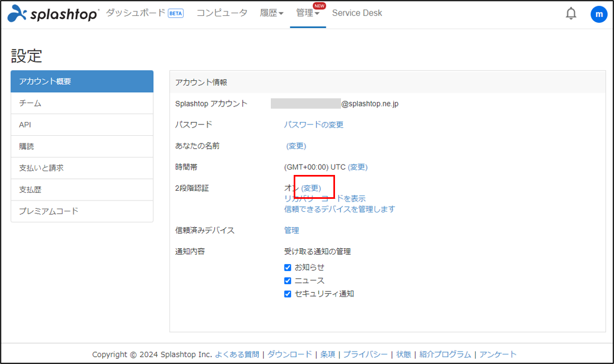Open 状態 footer link

404,354
